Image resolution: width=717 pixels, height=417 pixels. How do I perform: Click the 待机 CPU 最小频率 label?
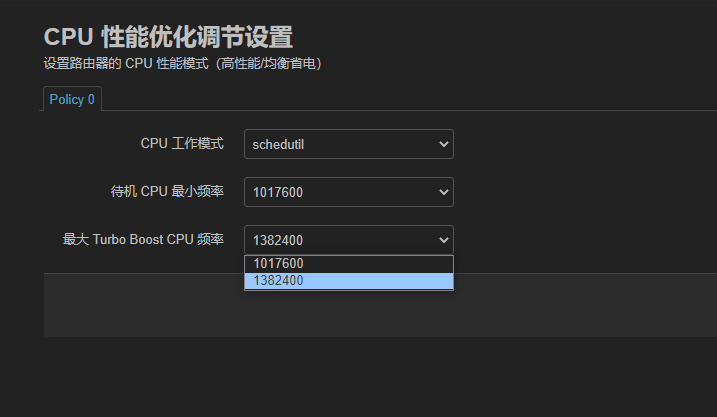click(x=167, y=191)
